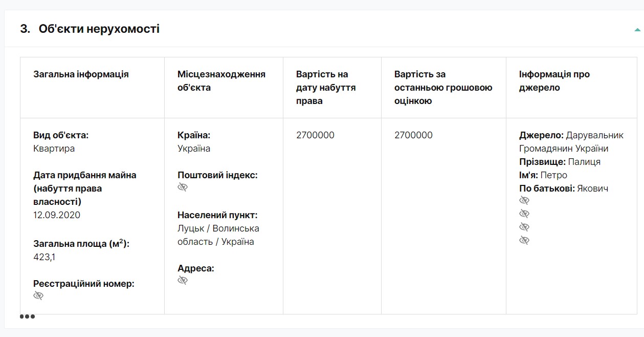Select the Місцезнаходження об'єкта column header
Image resolution: width=644 pixels, height=337 pixels.
(221, 81)
